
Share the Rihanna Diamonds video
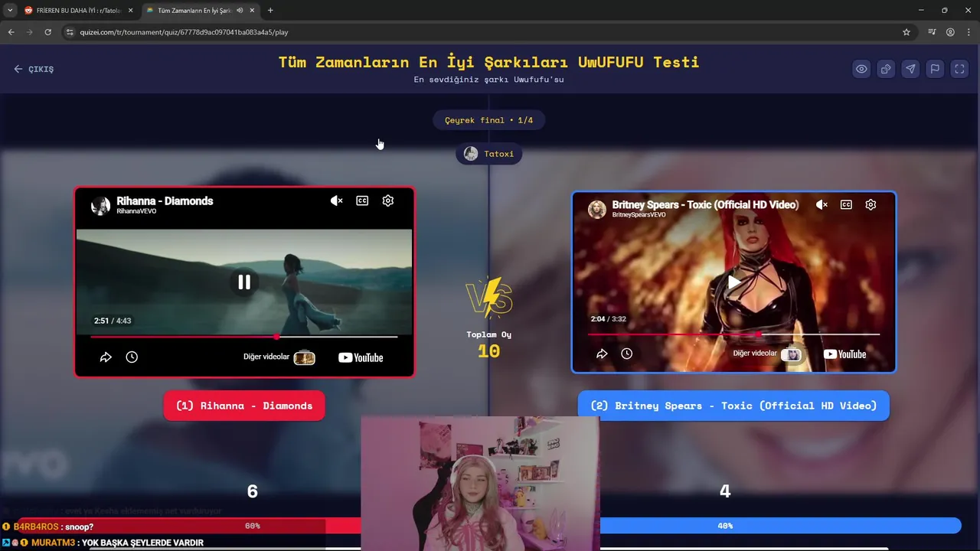tap(106, 357)
